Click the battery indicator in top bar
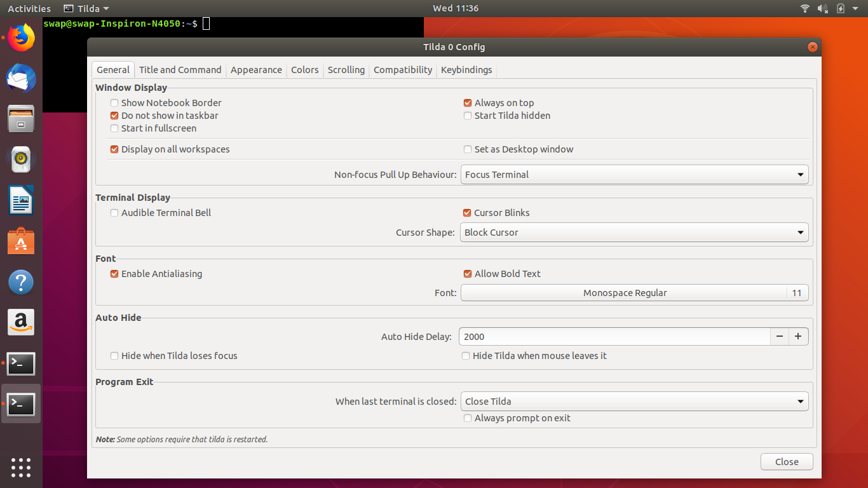The width and height of the screenshot is (868, 488). tap(841, 8)
